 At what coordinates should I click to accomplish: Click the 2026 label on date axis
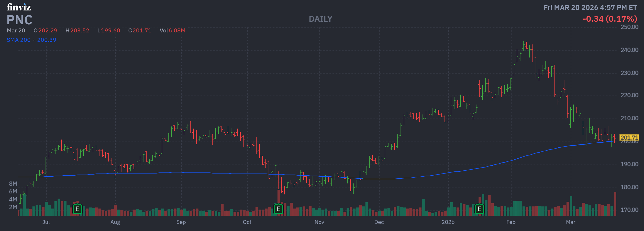[x=448, y=222]
